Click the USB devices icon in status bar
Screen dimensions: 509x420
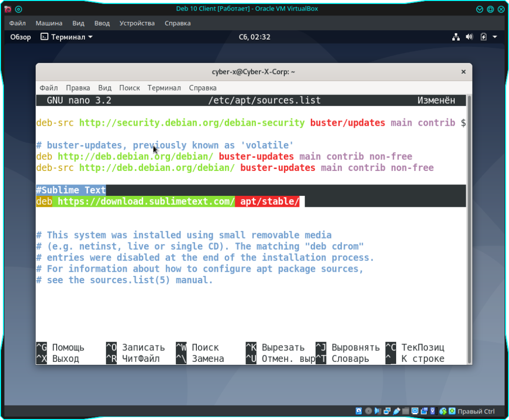[396, 411]
